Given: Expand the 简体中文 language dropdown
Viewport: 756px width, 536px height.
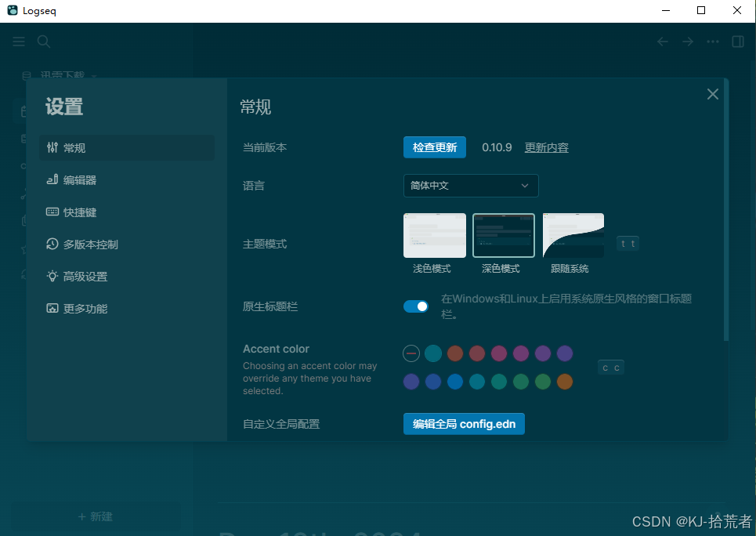Looking at the screenshot, I should pyautogui.click(x=471, y=186).
